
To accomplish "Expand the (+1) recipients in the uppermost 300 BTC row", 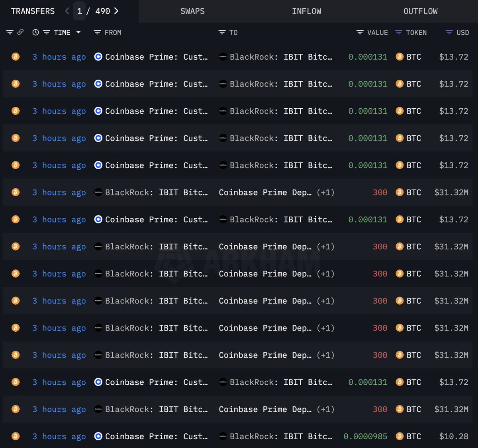I will click(x=325, y=192).
